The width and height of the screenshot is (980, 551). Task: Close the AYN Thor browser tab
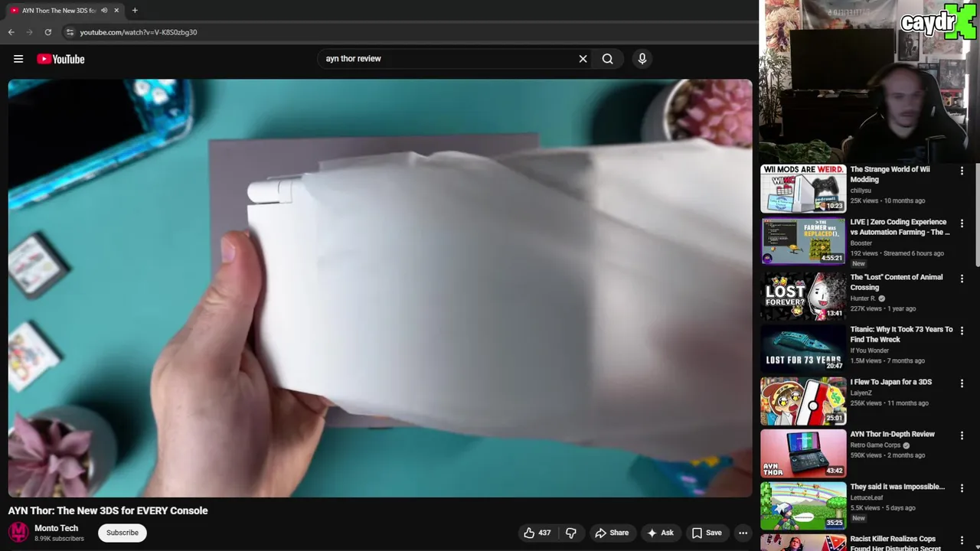[116, 11]
